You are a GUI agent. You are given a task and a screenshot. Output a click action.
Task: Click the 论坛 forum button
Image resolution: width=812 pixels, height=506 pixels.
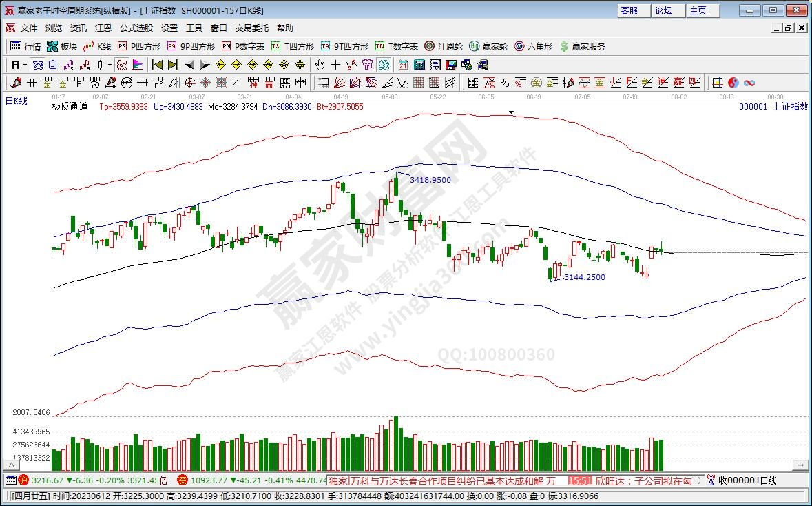(x=663, y=10)
